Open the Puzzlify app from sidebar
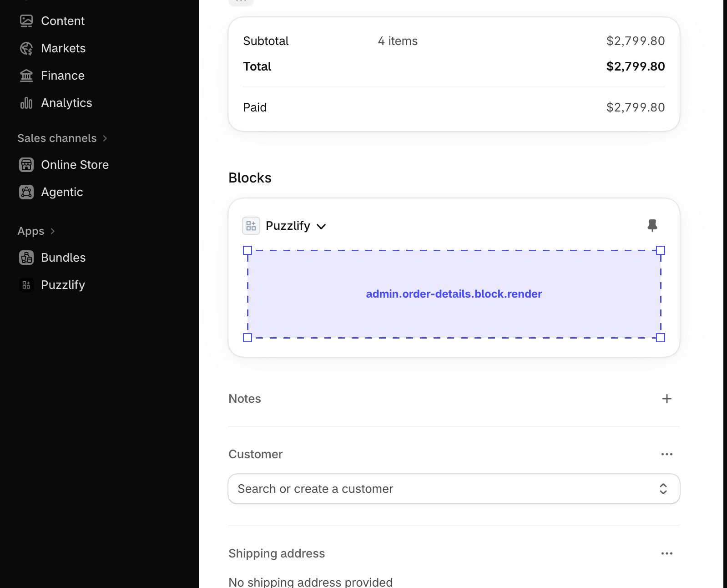Viewport: 727px width, 588px height. [63, 285]
